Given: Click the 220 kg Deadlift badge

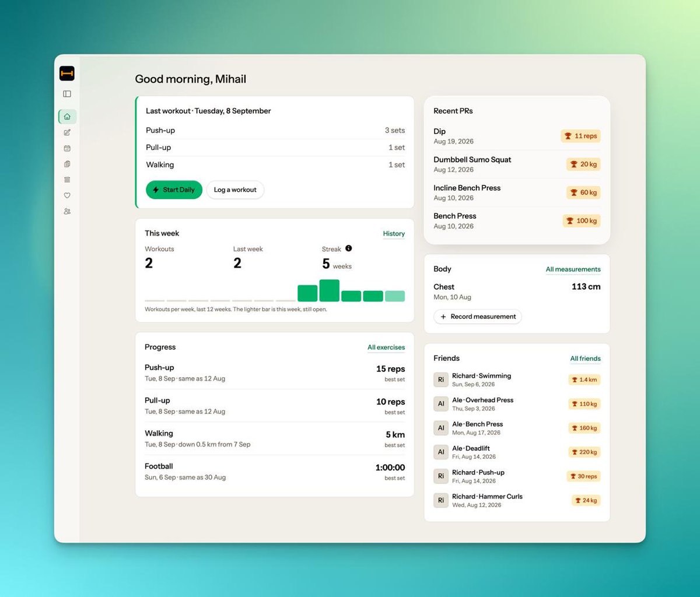Looking at the screenshot, I should [x=584, y=452].
